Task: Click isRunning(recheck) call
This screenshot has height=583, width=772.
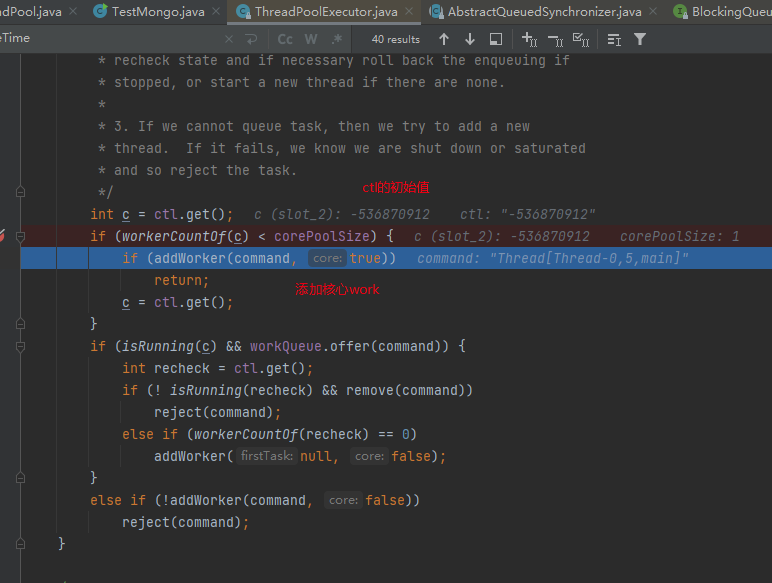Action: tap(241, 390)
